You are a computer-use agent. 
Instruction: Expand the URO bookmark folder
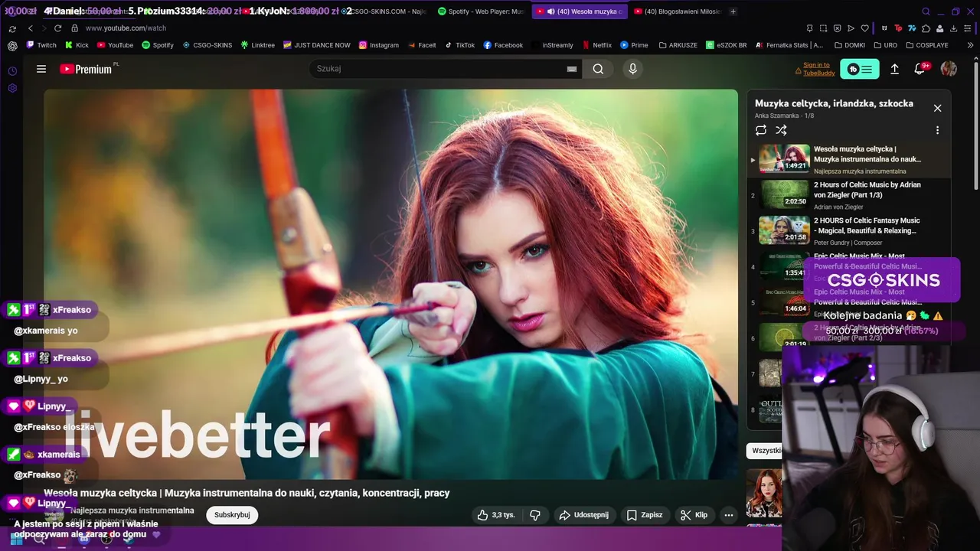click(x=885, y=45)
